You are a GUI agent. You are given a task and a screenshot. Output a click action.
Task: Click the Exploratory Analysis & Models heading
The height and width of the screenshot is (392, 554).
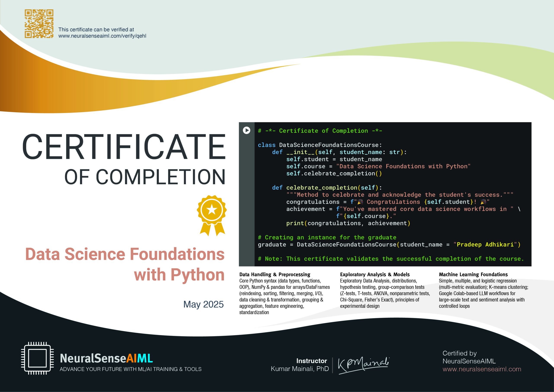[x=375, y=274]
